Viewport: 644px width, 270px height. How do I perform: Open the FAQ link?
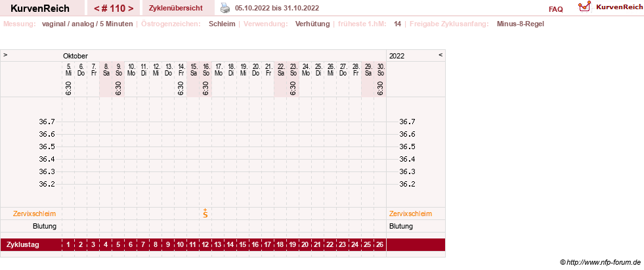[555, 9]
